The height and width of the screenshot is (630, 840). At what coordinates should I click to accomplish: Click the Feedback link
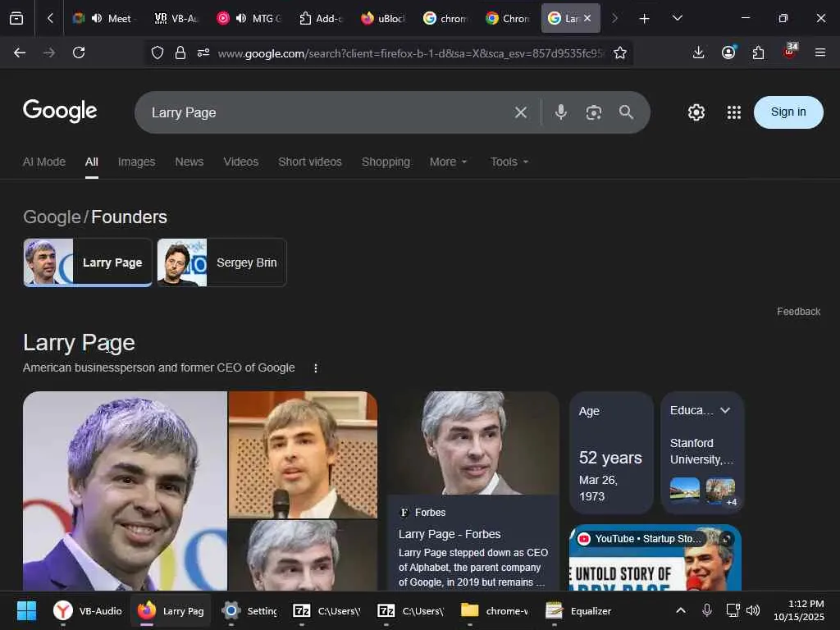click(x=798, y=311)
